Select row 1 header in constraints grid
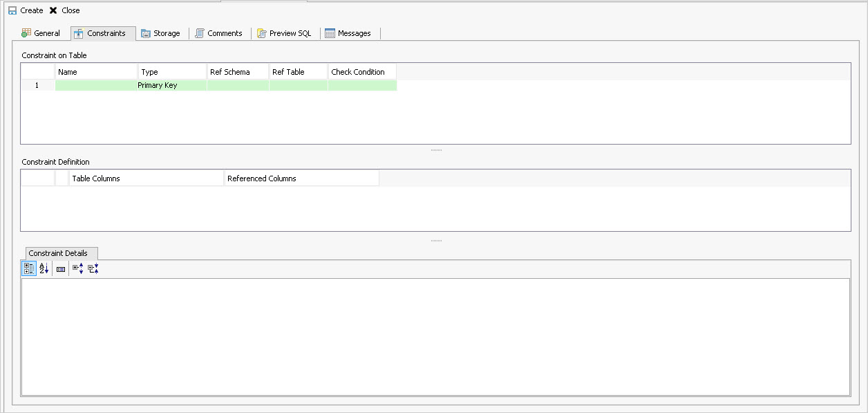This screenshot has height=413, width=868. 37,85
